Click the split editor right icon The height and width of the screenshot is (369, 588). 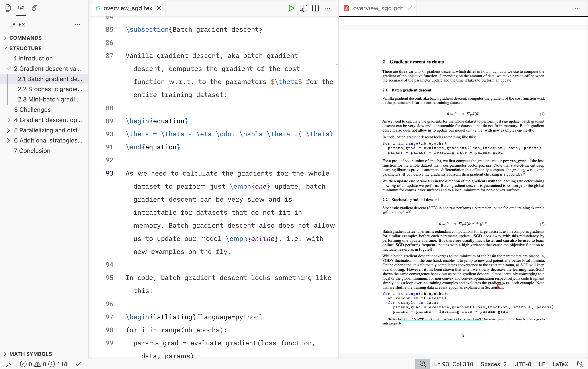[315, 8]
